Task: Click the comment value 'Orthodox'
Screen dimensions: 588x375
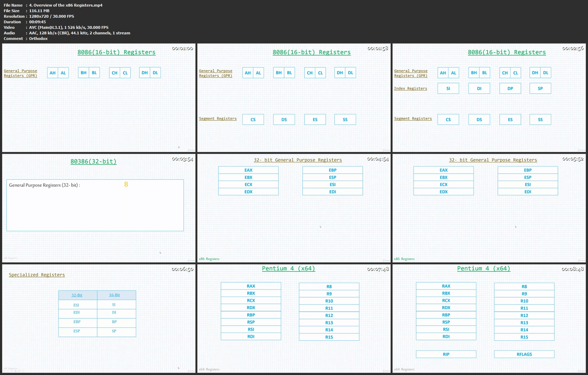Action: (x=38, y=39)
